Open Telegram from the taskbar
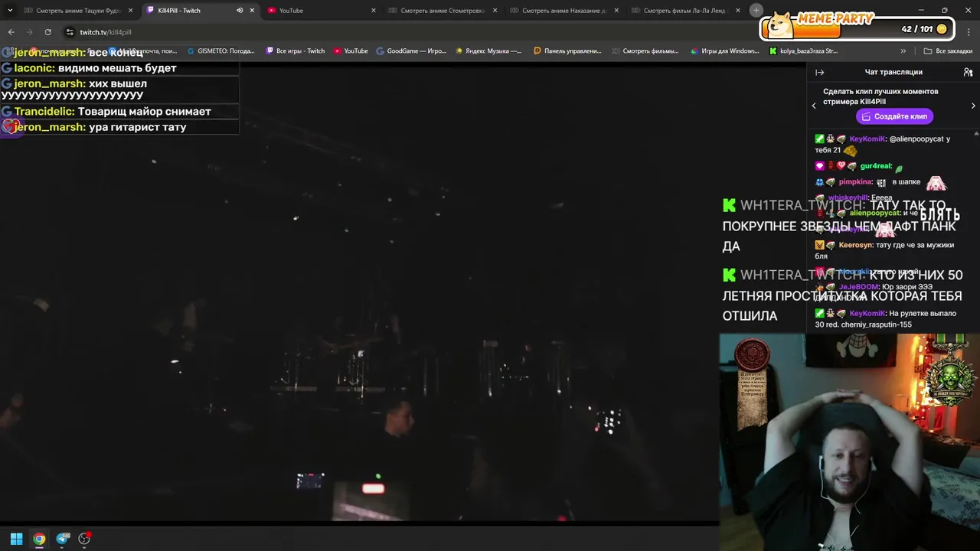The width and height of the screenshot is (980, 551). point(62,539)
